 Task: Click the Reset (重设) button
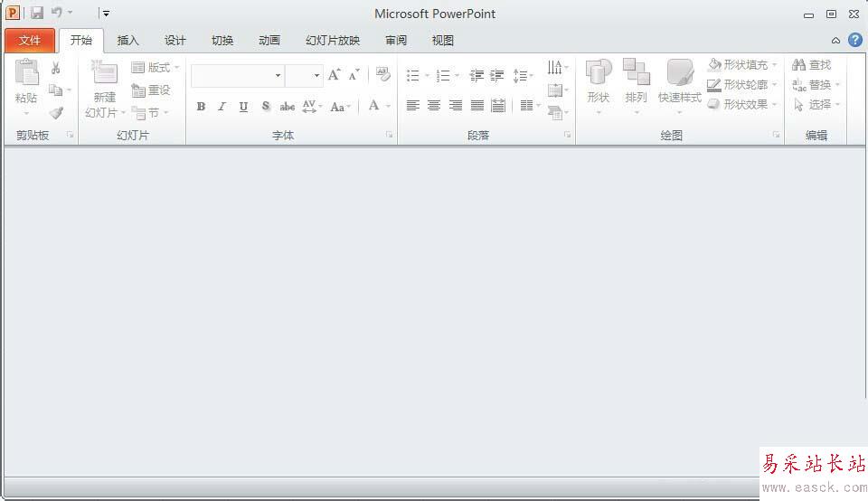(151, 90)
